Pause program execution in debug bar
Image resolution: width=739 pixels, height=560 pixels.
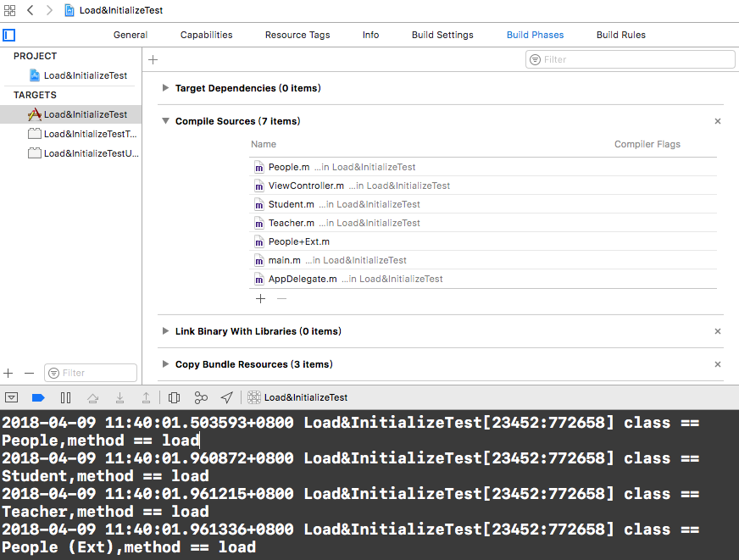point(65,397)
